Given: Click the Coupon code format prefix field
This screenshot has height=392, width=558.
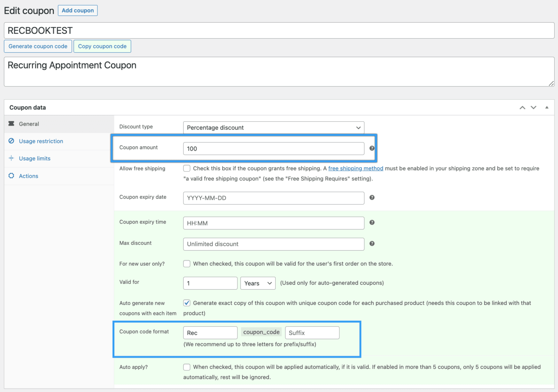Looking at the screenshot, I should [210, 333].
